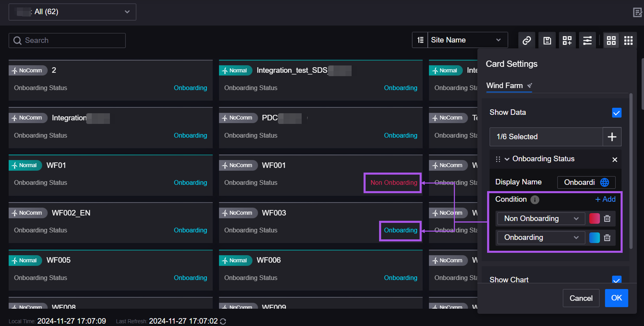Click the globe icon in Display Name
644x326 pixels.
[604, 182]
